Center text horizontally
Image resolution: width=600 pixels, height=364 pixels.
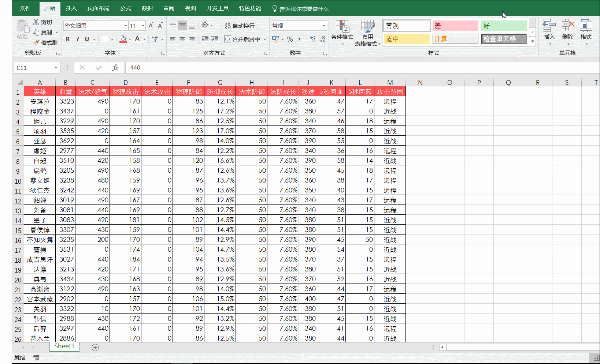tap(182, 39)
